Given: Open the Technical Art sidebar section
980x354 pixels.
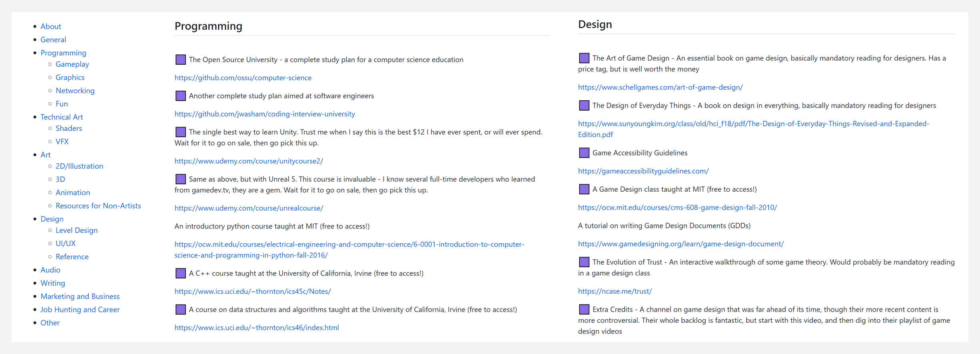Looking at the screenshot, I should (62, 117).
